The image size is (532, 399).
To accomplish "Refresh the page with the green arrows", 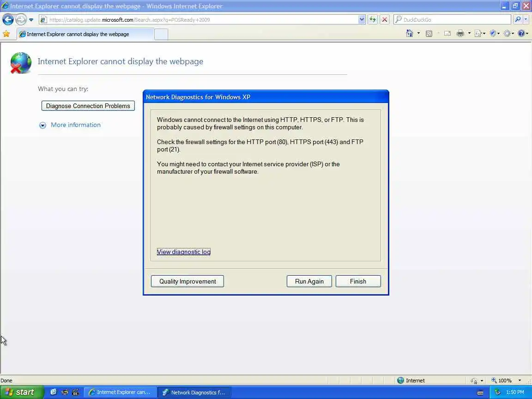I will [373, 20].
